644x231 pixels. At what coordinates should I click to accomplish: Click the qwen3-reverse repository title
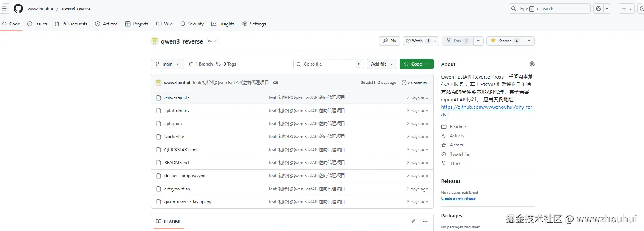coord(182,41)
